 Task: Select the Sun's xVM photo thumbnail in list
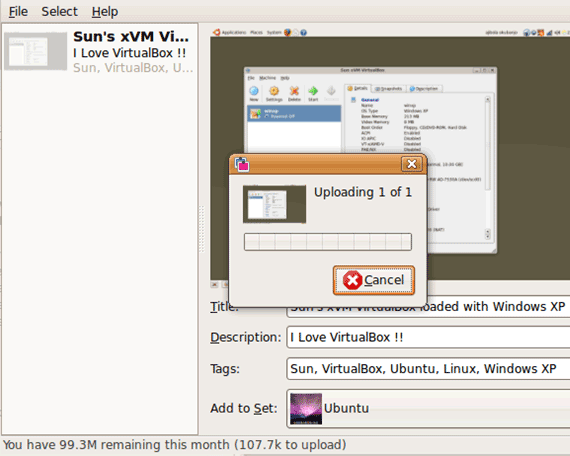pos(35,51)
